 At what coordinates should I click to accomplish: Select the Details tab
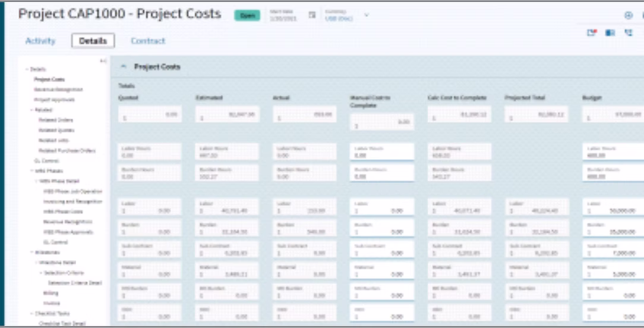(x=93, y=40)
